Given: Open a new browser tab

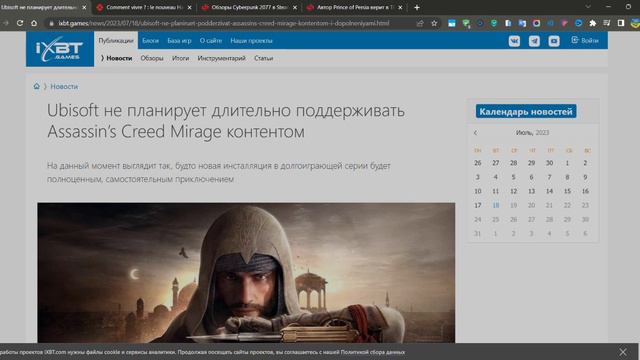Looking at the screenshot, I should point(417,7).
